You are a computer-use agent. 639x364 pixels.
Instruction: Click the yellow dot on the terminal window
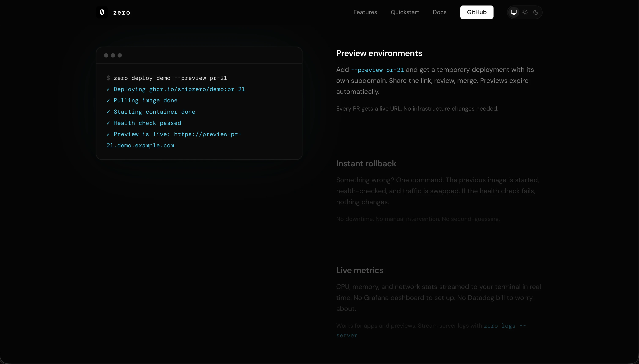[x=113, y=55]
